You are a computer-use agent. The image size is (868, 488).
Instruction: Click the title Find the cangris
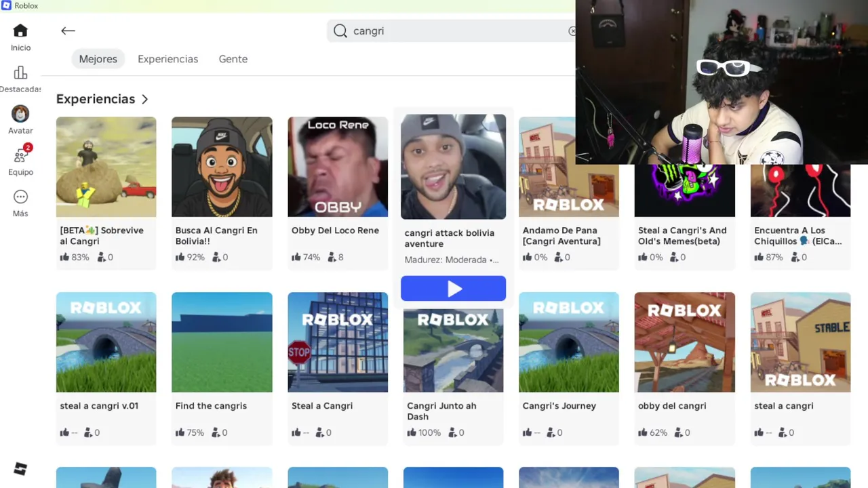(x=211, y=406)
